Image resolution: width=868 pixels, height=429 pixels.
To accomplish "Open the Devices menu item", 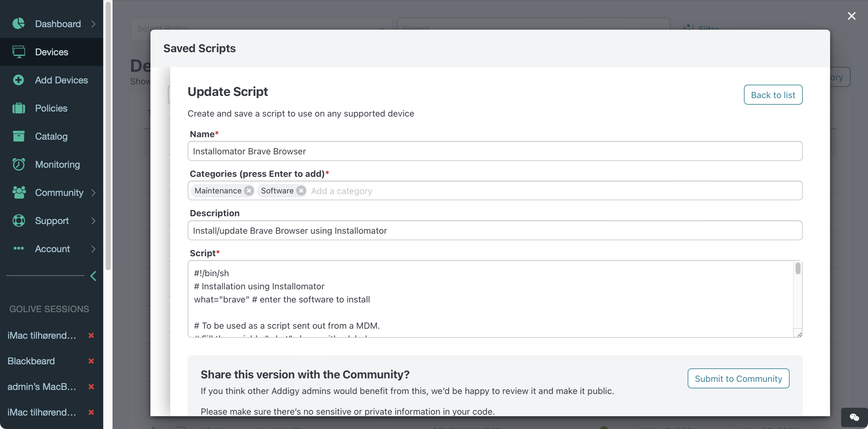I will click(52, 52).
